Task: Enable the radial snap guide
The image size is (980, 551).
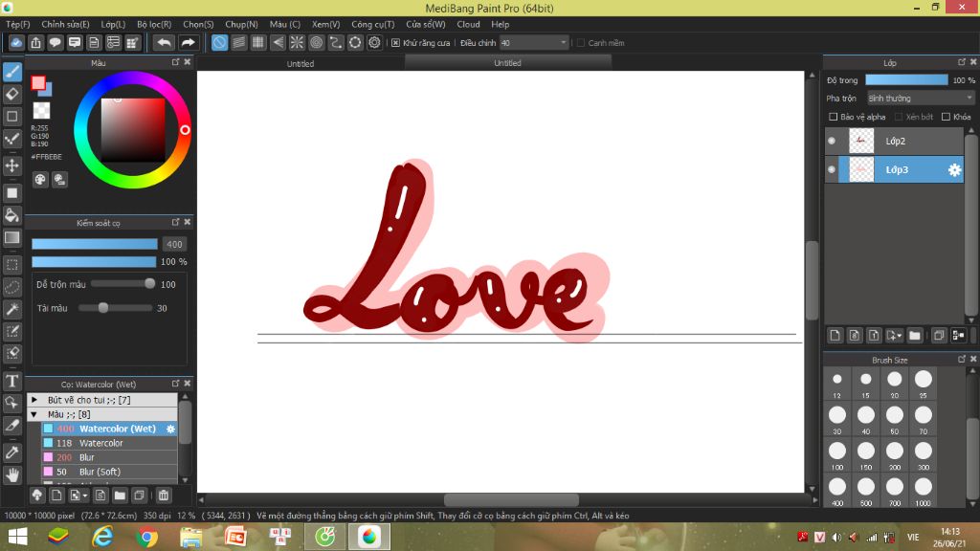Action: (297, 42)
